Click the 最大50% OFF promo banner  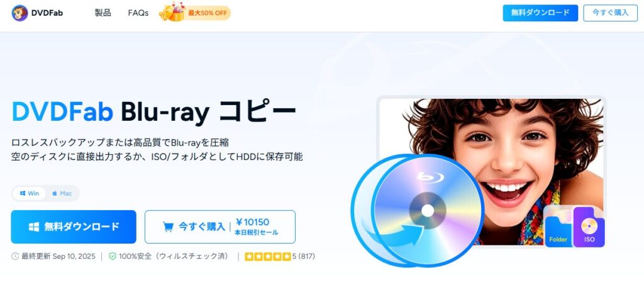195,13
